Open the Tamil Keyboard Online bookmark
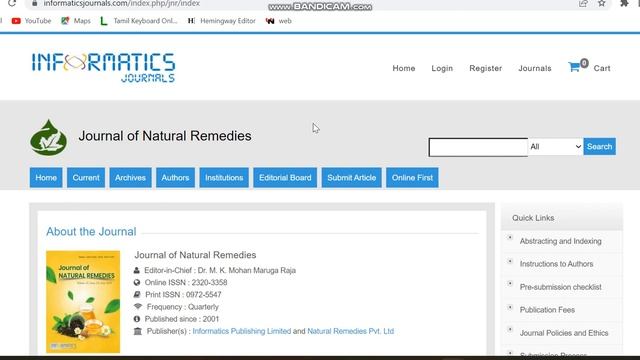 pos(139,21)
